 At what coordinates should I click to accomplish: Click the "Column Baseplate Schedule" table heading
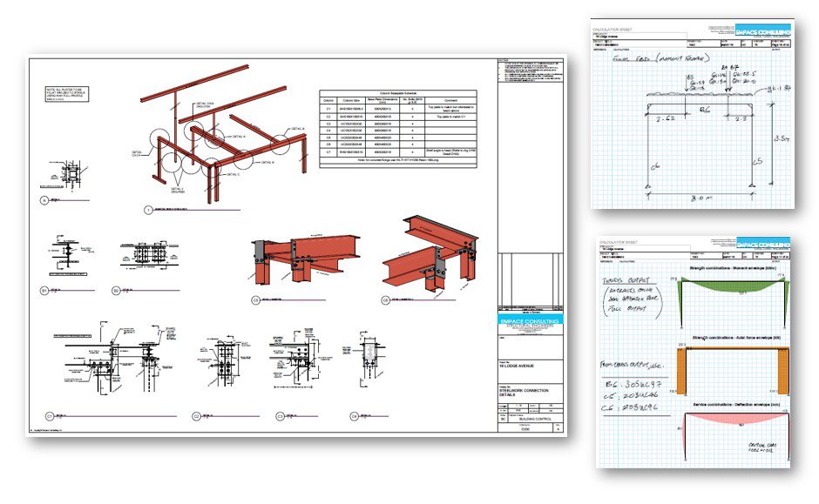(x=398, y=93)
